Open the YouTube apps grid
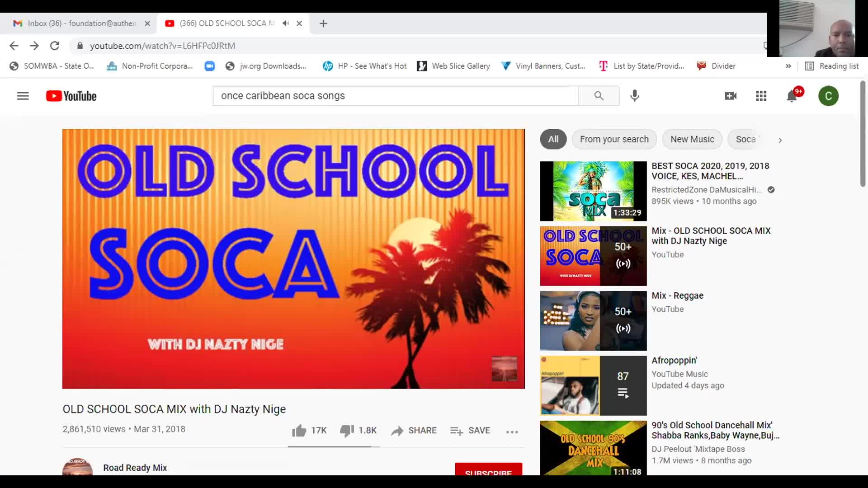The image size is (868, 488). coord(761,96)
